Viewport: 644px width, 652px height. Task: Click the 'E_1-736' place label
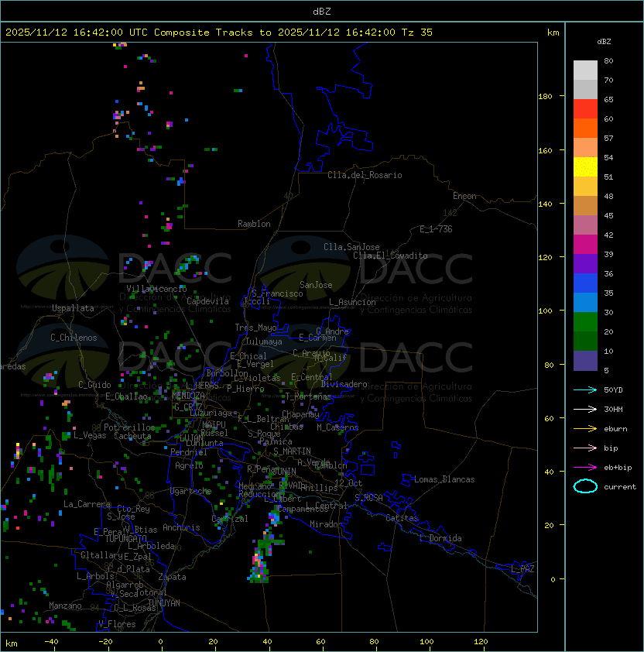point(436,229)
